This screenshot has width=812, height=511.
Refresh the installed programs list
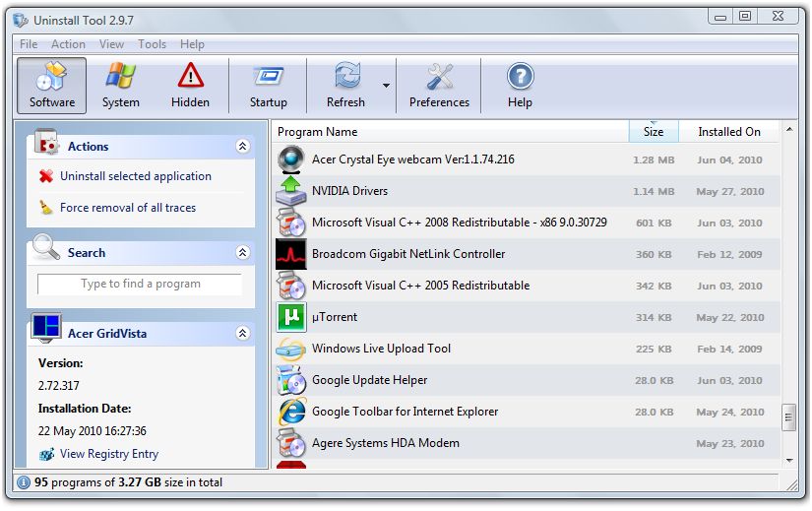345,86
